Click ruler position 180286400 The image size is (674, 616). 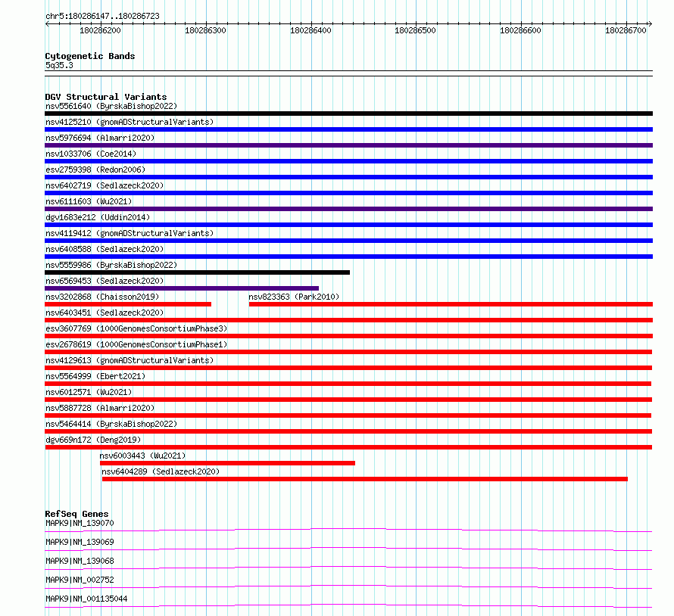310,30
